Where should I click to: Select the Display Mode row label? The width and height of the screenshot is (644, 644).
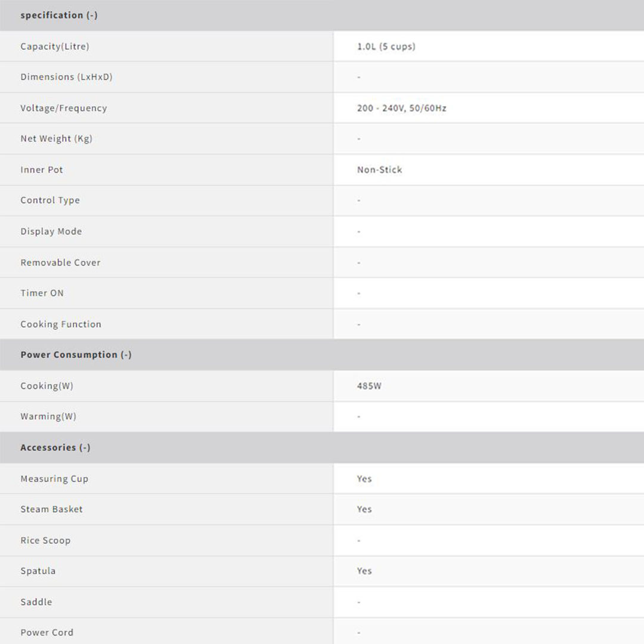51,232
